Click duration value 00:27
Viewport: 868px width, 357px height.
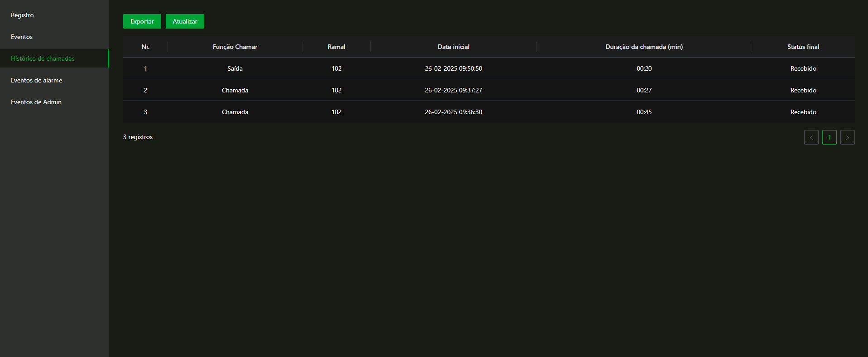644,90
